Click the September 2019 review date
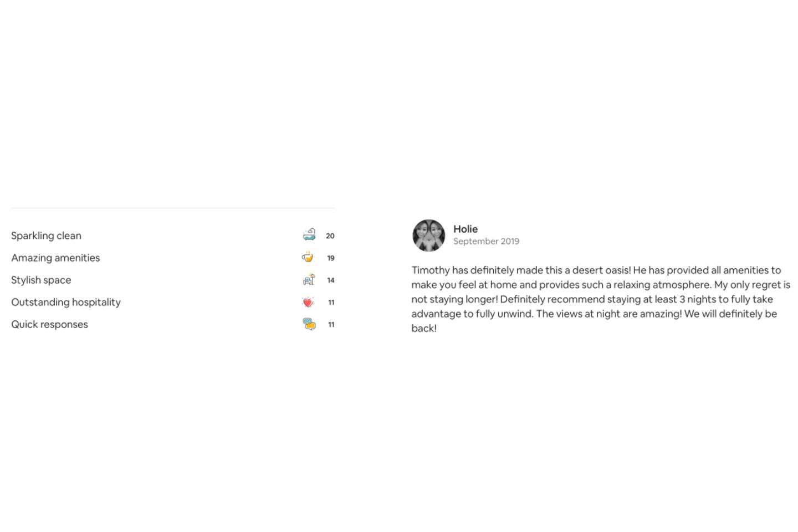 click(x=486, y=241)
